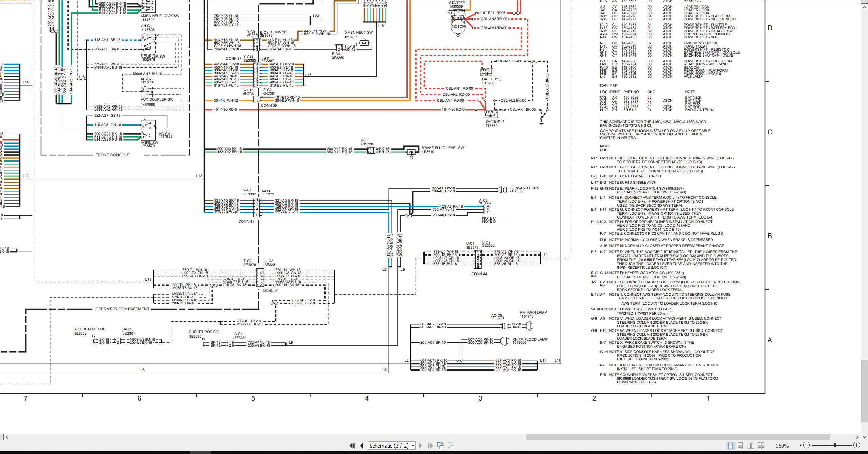Image resolution: width=868 pixels, height=454 pixels.
Task: Click the AUX DETENT SOL label
Action: coord(90,329)
